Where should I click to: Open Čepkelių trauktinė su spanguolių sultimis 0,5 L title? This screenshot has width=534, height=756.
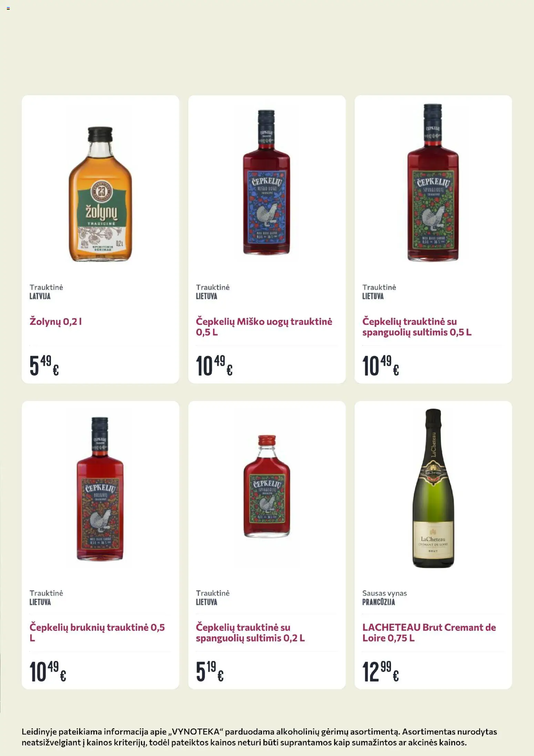[417, 327]
